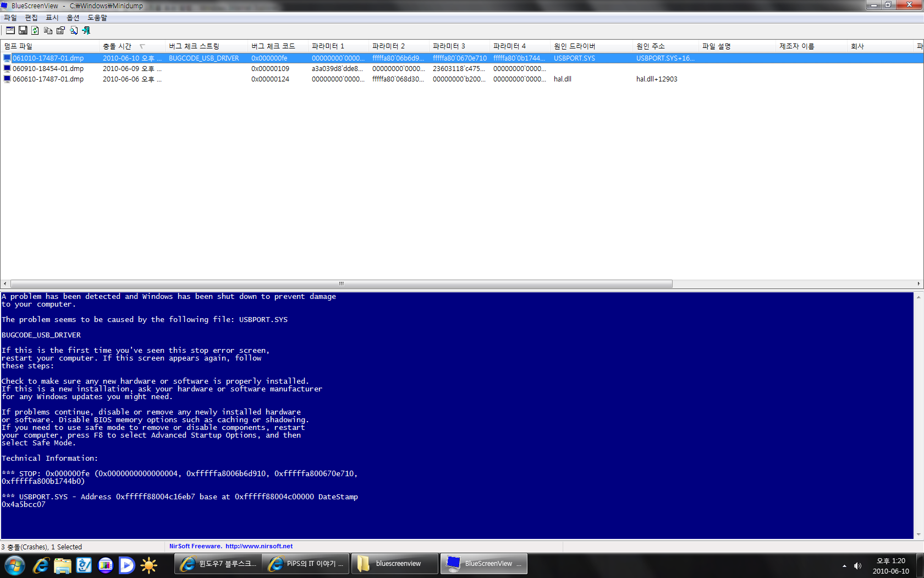Sort by 덤프 파일 column header
The width and height of the screenshot is (924, 578).
pyautogui.click(x=50, y=46)
